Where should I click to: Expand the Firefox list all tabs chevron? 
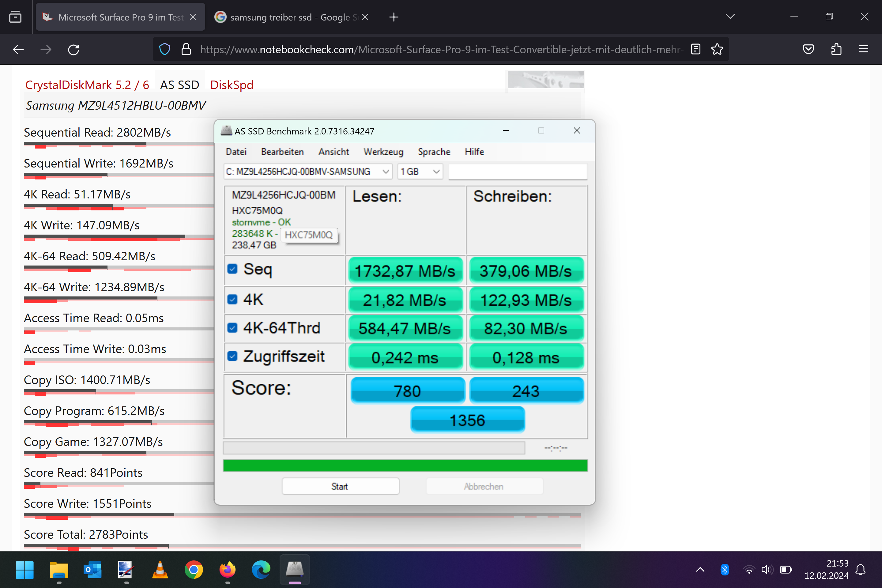click(x=730, y=17)
